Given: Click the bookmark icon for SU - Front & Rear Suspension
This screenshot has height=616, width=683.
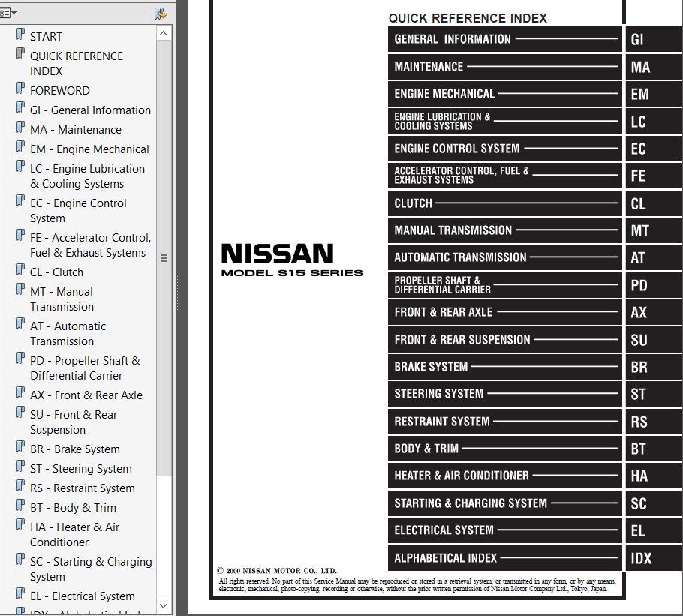Looking at the screenshot, I should tap(20, 413).
